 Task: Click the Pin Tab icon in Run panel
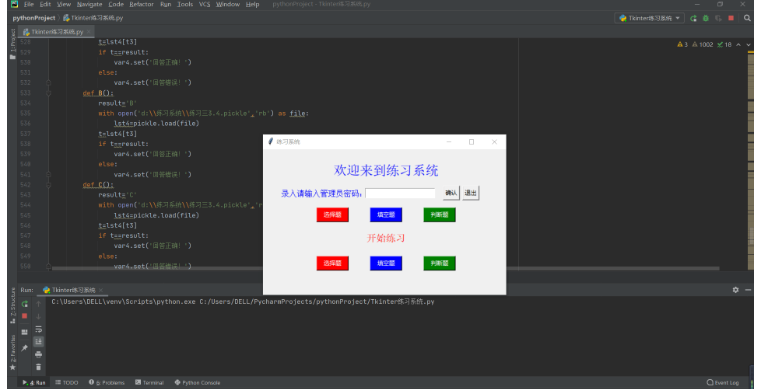(x=25, y=347)
